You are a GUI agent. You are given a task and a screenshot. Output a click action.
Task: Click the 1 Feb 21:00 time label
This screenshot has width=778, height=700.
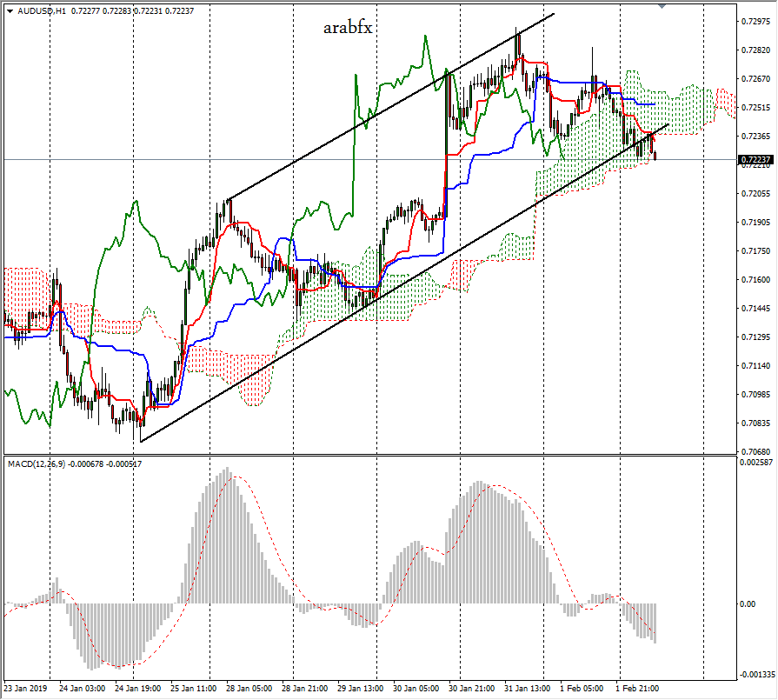(637, 689)
